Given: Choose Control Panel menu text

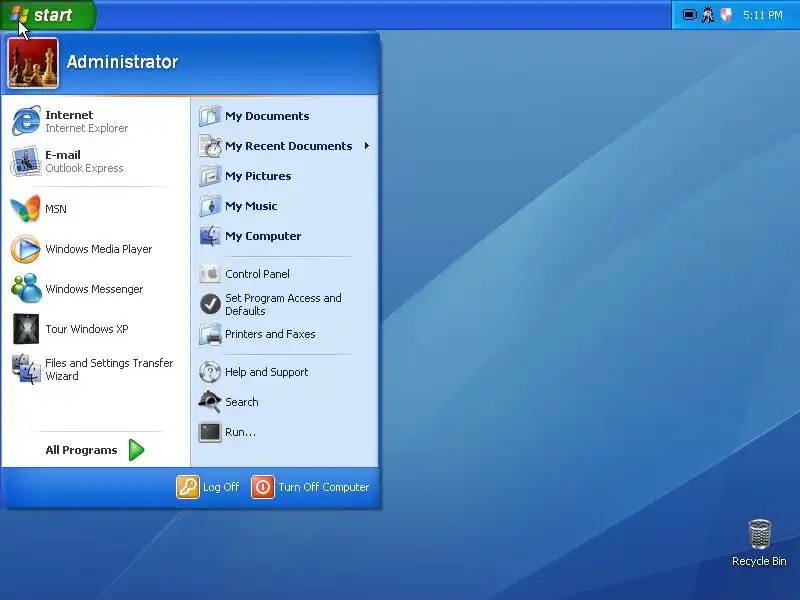Looking at the screenshot, I should click(x=257, y=274).
